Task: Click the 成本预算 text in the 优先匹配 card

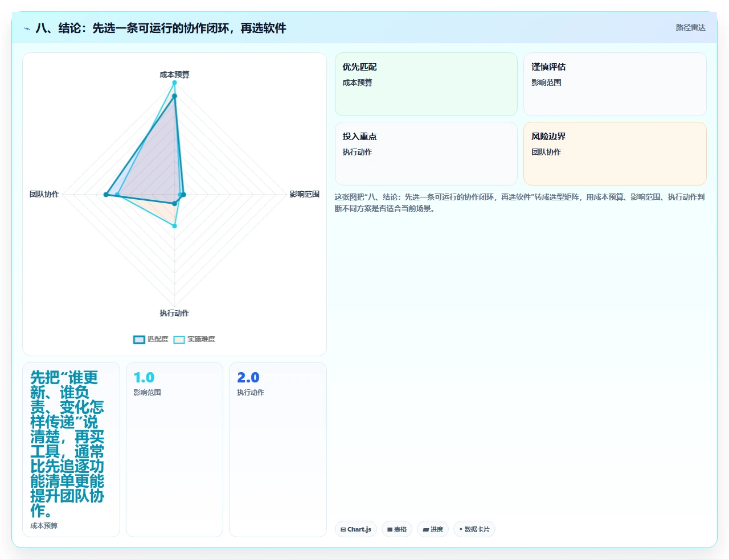Action: 357,83
